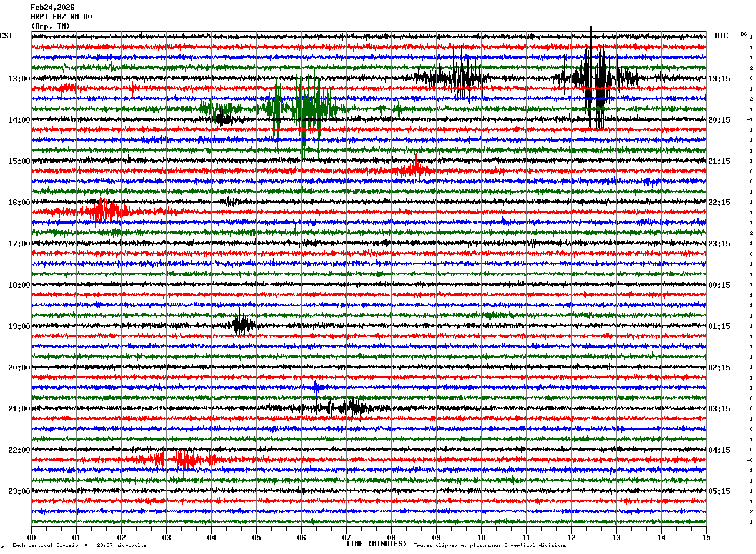Click minute 07 on the time axis

tap(347, 537)
